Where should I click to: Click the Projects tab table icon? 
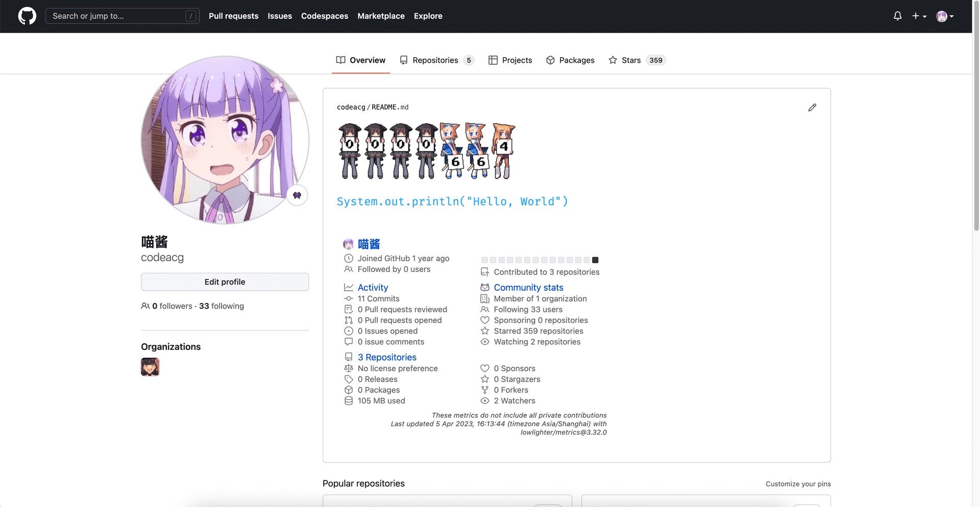tap(493, 60)
